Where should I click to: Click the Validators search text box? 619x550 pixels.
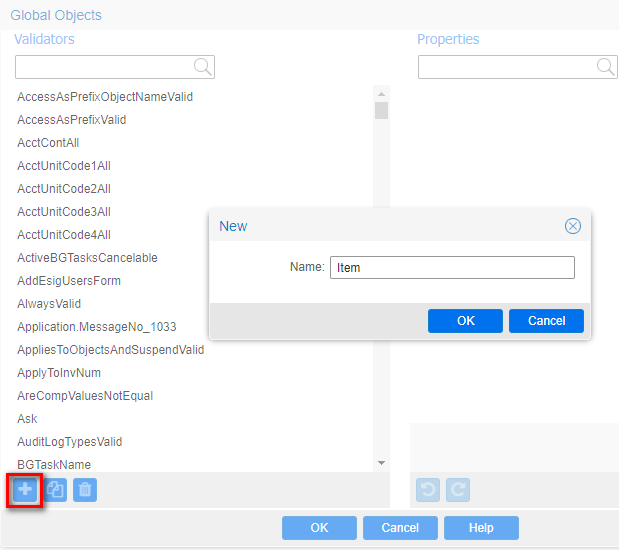[x=104, y=67]
